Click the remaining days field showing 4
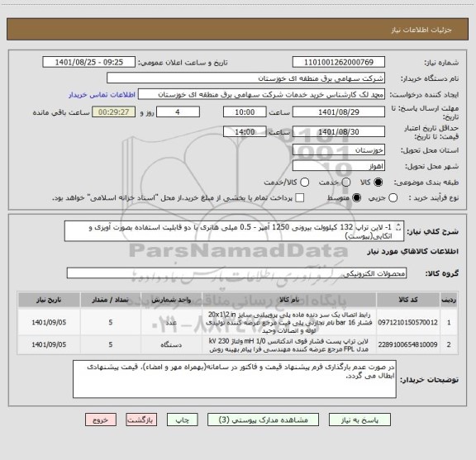476x460 pixels. 178,112
